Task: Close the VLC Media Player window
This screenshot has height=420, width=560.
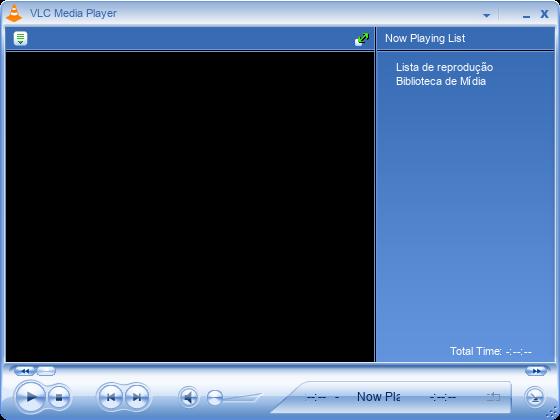Action: point(544,14)
